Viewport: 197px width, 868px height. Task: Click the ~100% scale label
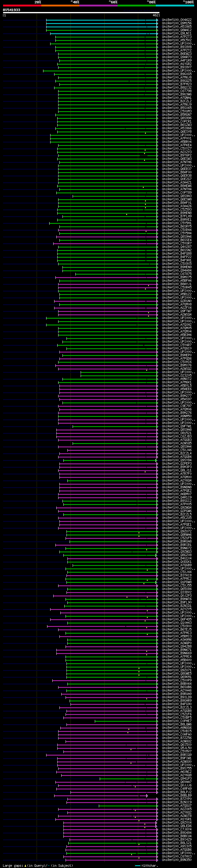point(188,2)
